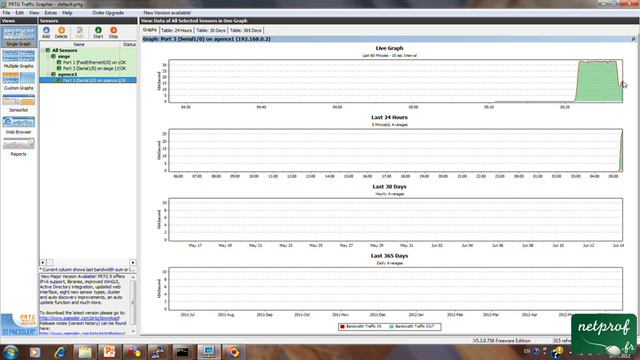This screenshot has height=360, width=640.
Task: Click Order Upgrade in menu bar
Action: point(108,13)
